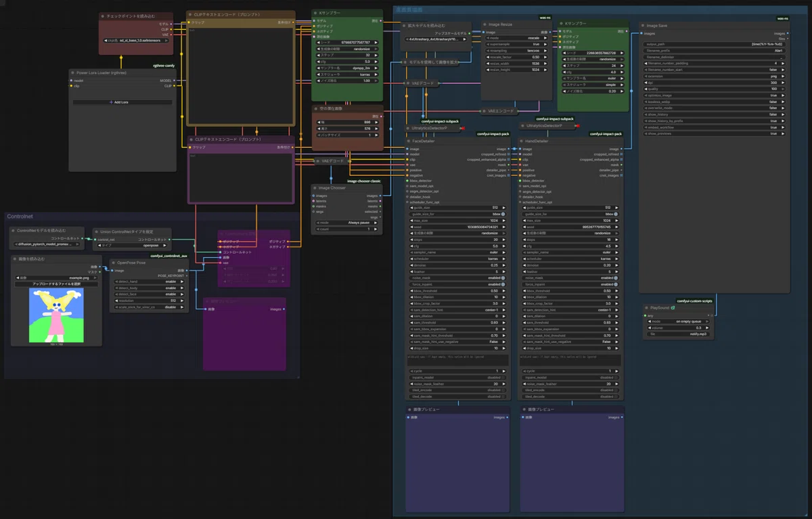Click the green icon next to PlaySound title
This screenshot has height=519, width=812.
pos(673,308)
